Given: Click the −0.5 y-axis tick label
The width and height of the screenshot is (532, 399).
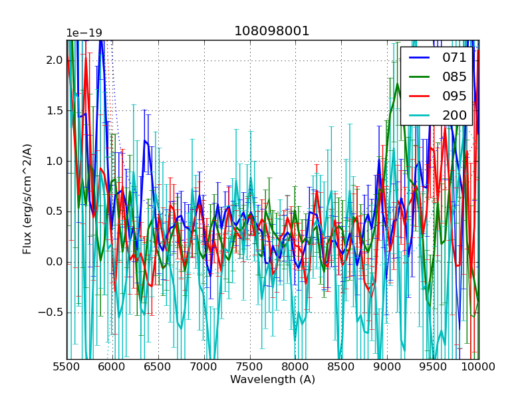Looking at the screenshot, I should pos(50,313).
